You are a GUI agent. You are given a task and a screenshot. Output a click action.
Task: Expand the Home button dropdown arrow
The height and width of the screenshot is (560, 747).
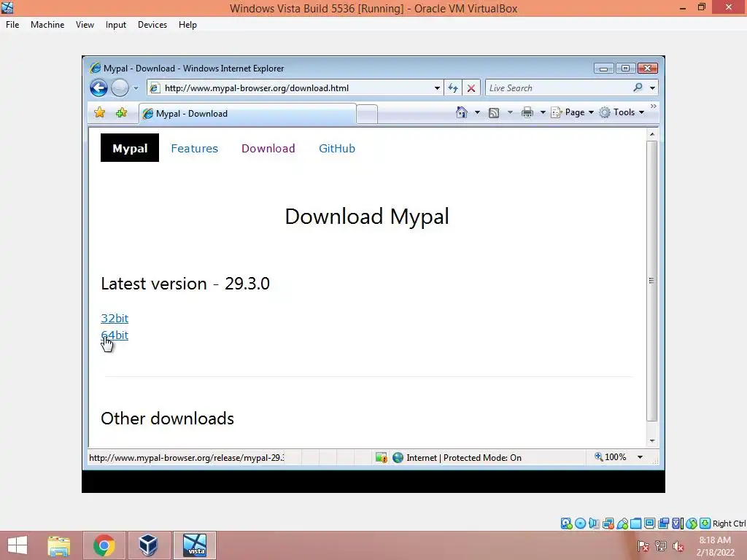[x=477, y=112]
